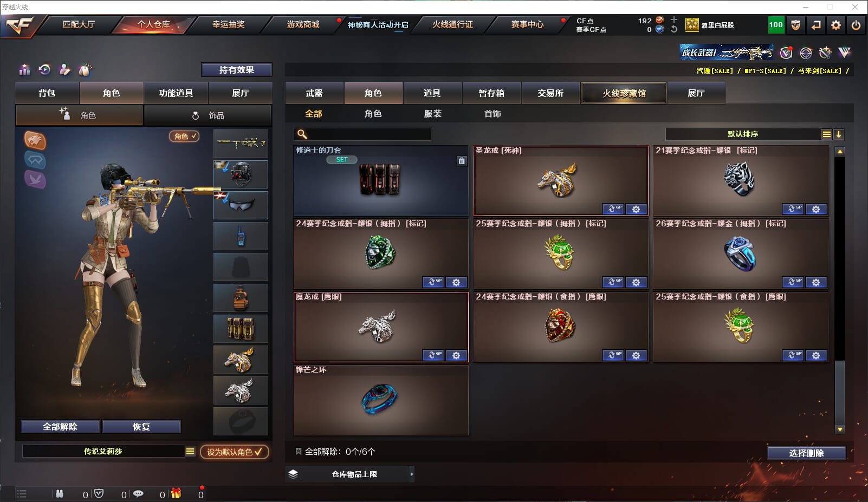868x502 pixels.
Task: Click the return arrow icon in top bar
Action: [816, 25]
